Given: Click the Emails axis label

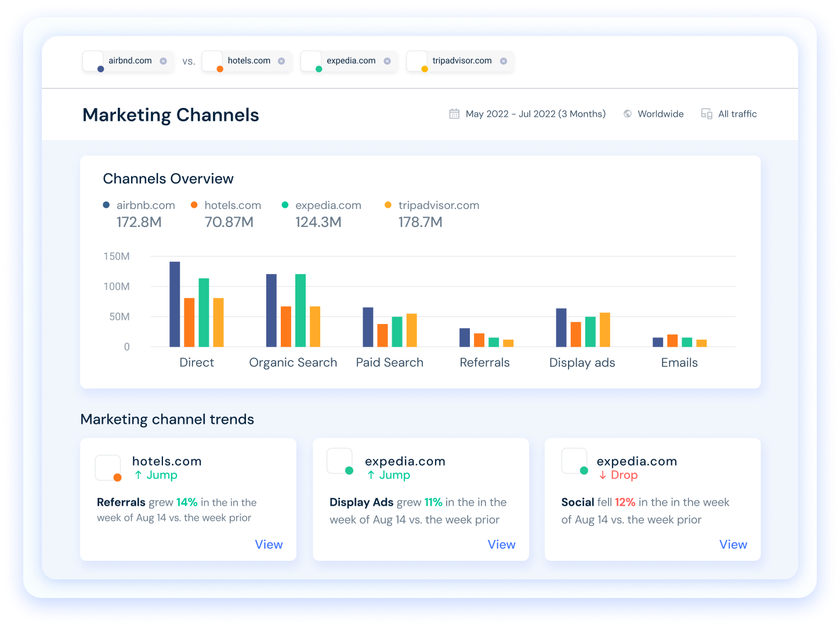Looking at the screenshot, I should pos(679,363).
